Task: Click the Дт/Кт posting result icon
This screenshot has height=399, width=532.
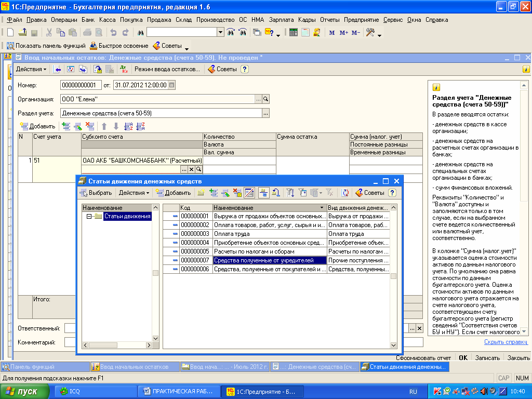Action: point(124,69)
